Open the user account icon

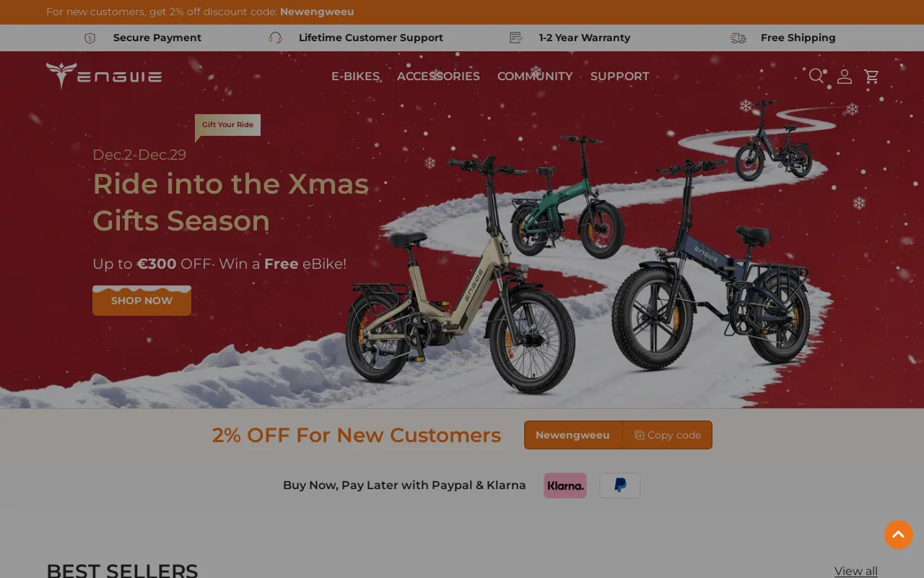click(845, 76)
